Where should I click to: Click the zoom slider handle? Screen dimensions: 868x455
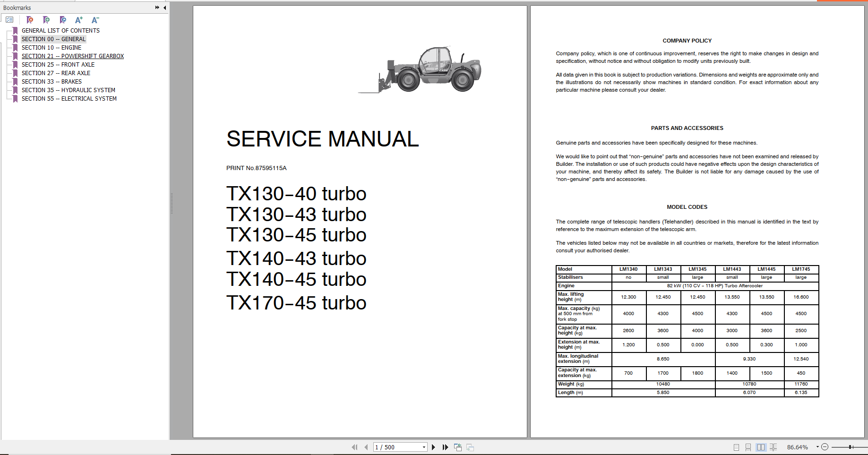851,447
